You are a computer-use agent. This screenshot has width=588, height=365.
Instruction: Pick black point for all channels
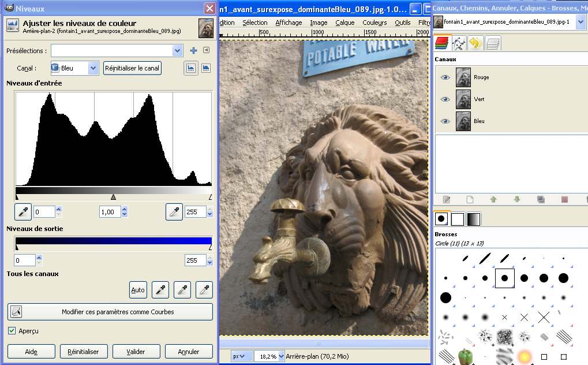[160, 290]
